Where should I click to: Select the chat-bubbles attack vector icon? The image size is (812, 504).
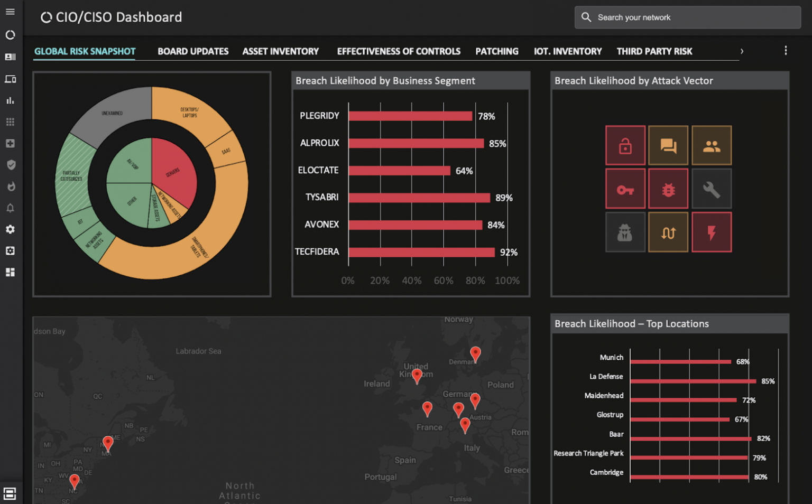coord(668,145)
